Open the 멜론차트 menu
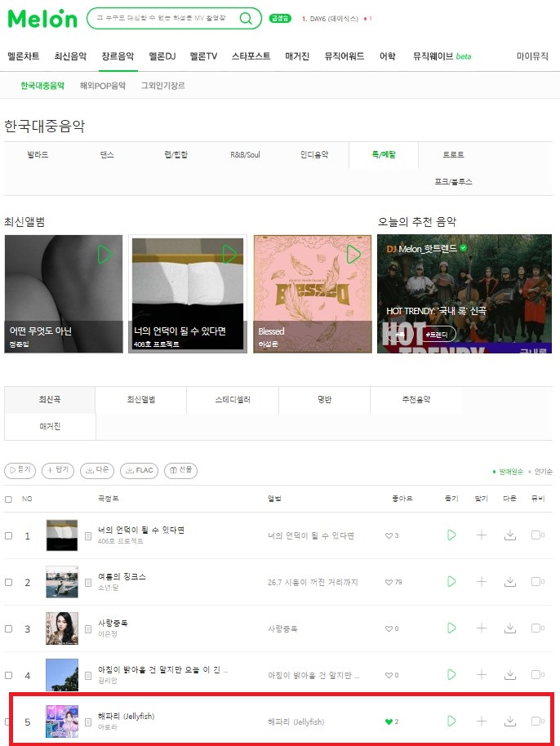 (24, 56)
